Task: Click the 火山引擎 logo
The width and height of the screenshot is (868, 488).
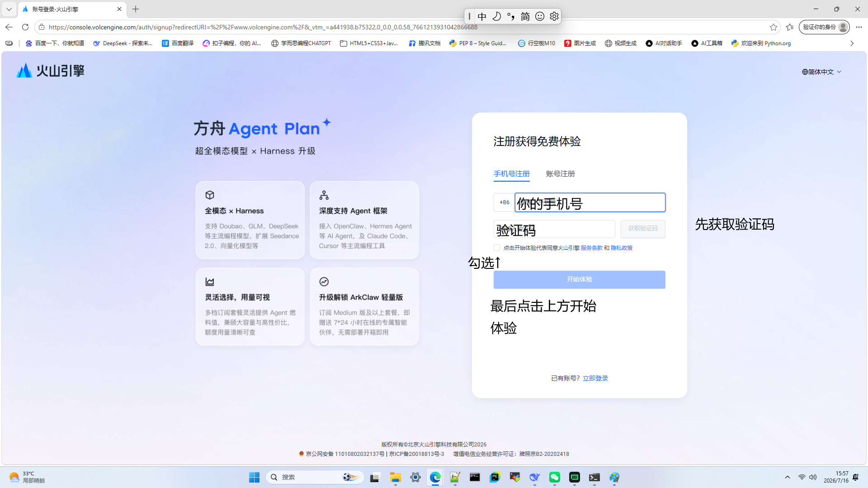Action: (50, 70)
